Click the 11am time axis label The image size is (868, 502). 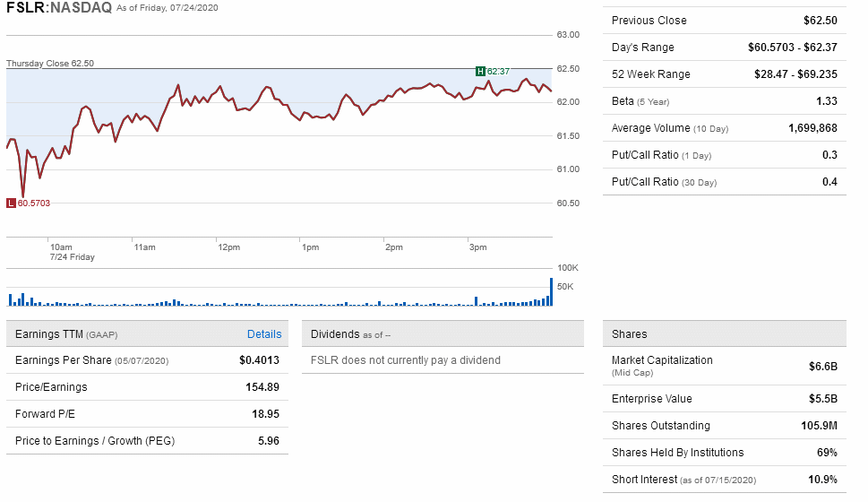(144, 247)
